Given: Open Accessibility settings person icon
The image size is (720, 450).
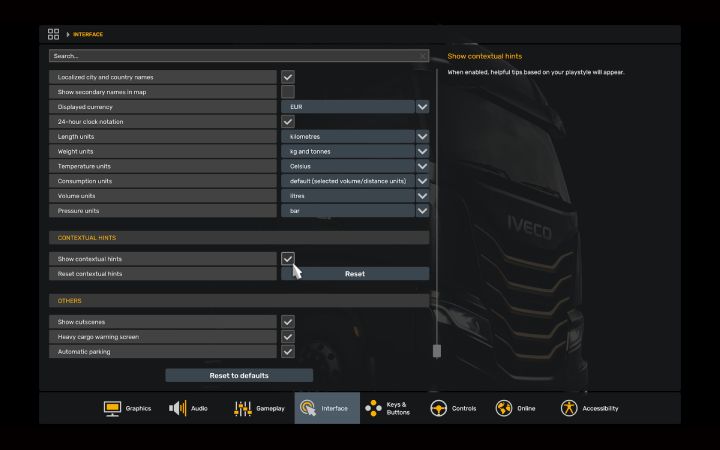Looking at the screenshot, I should [569, 408].
